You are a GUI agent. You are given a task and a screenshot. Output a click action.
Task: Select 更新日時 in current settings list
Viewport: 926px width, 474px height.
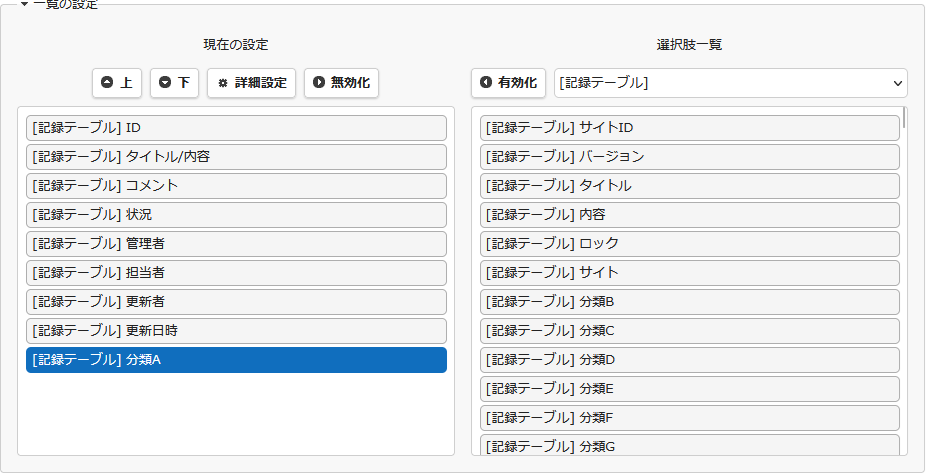[236, 331]
